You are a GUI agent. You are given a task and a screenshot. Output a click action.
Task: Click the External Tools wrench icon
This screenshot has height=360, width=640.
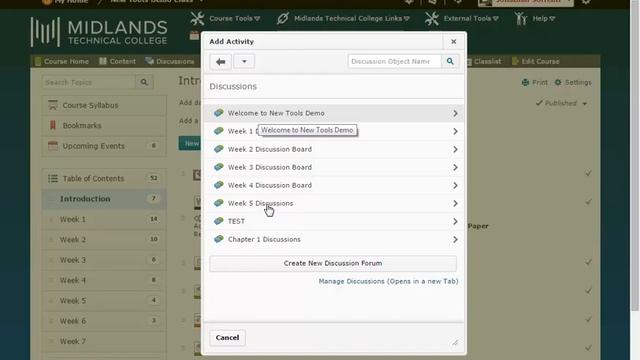[x=431, y=18]
